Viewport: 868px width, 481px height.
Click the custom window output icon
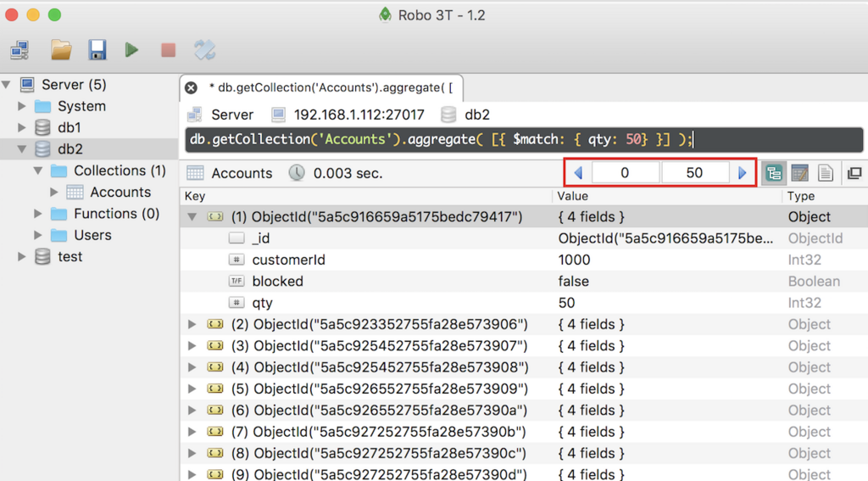pyautogui.click(x=854, y=173)
